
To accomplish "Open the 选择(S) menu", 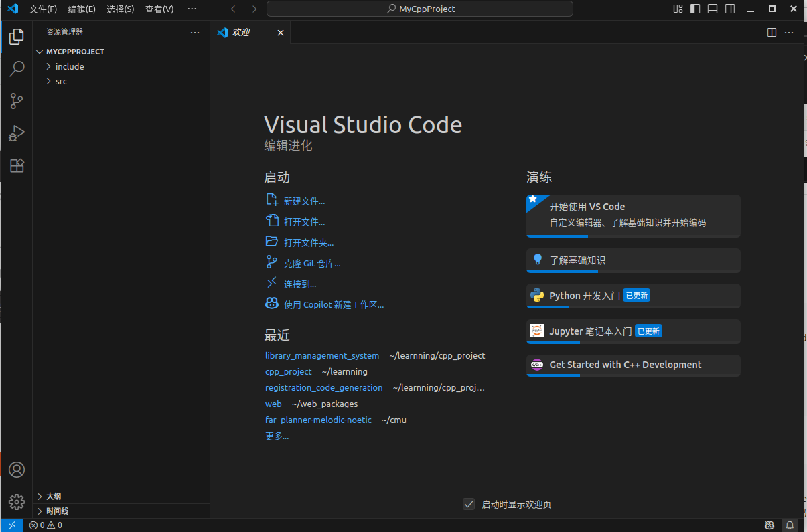I will click(x=120, y=9).
